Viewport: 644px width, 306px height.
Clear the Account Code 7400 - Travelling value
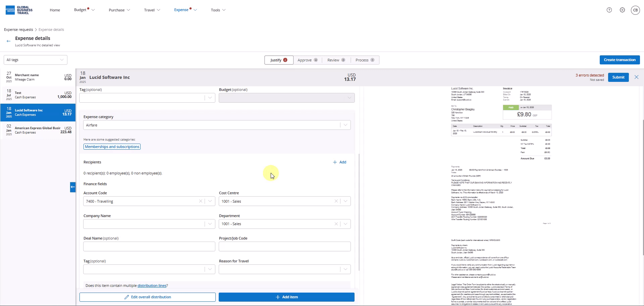pyautogui.click(x=201, y=201)
